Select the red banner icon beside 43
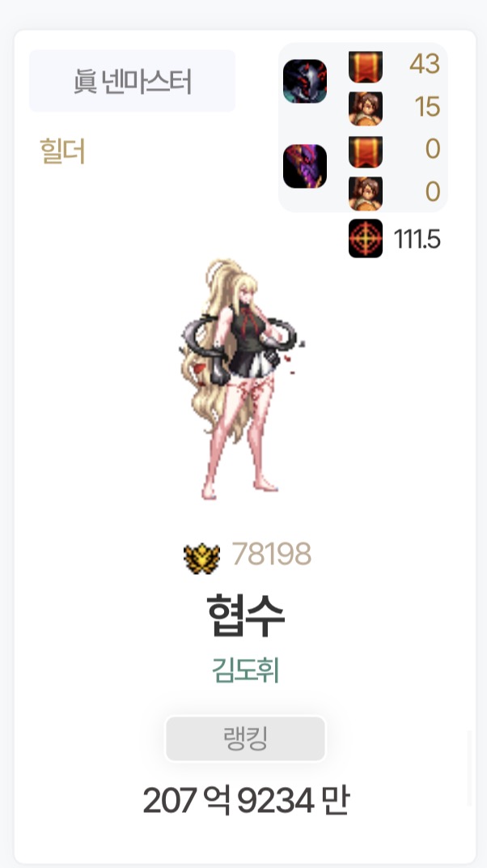The height and width of the screenshot is (868, 487). pos(366,66)
